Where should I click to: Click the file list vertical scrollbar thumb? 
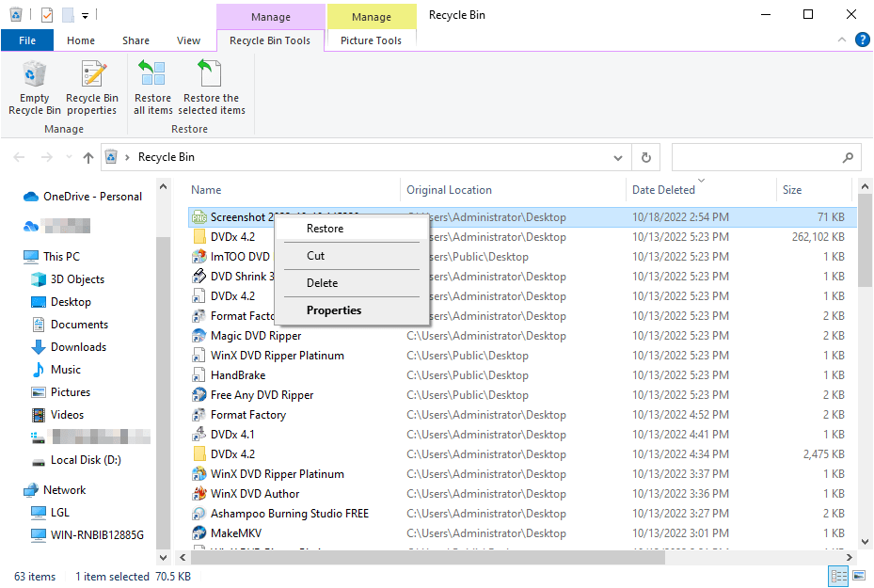tap(866, 240)
